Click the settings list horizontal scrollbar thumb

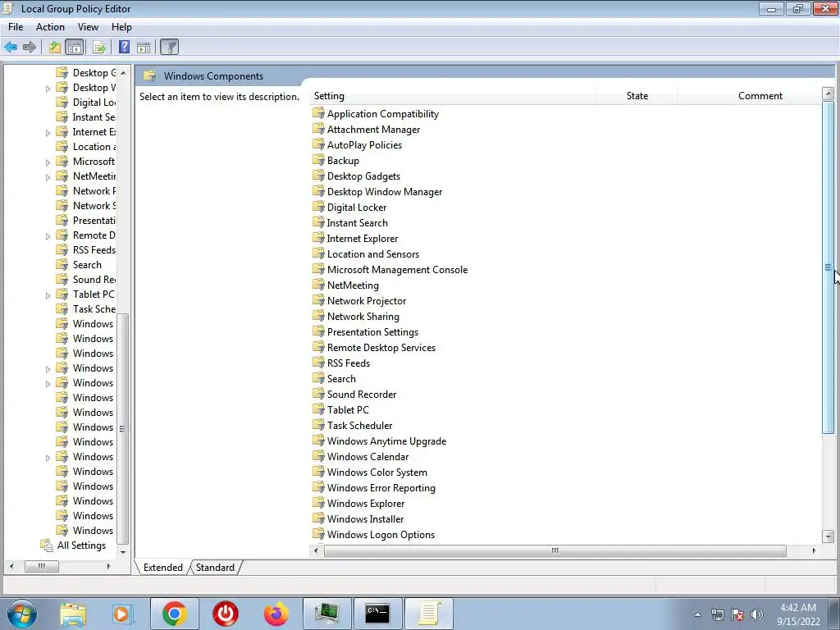click(x=555, y=550)
